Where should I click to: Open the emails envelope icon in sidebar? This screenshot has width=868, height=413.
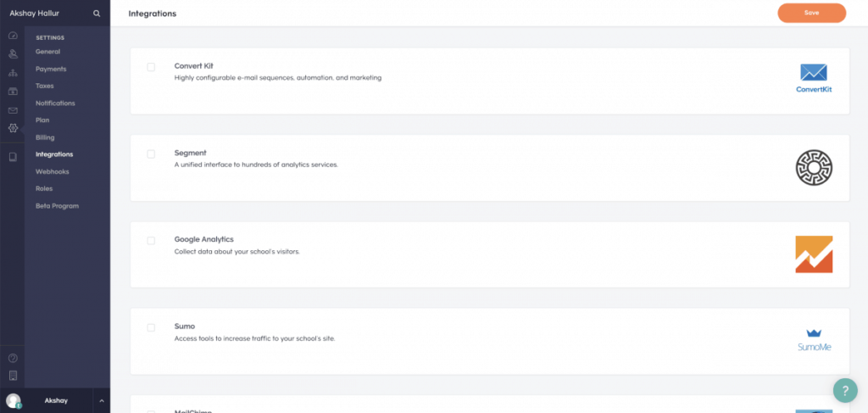(13, 111)
